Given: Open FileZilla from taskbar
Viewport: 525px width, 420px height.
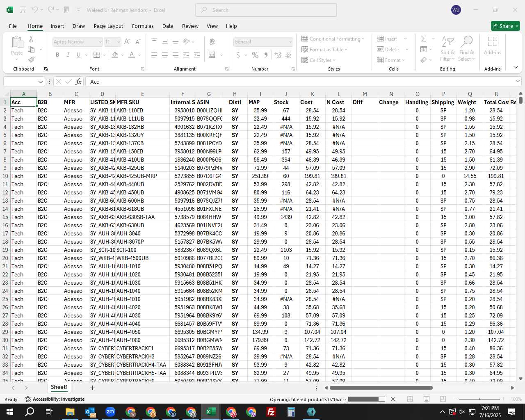Looking at the screenshot, I should pos(271,412).
